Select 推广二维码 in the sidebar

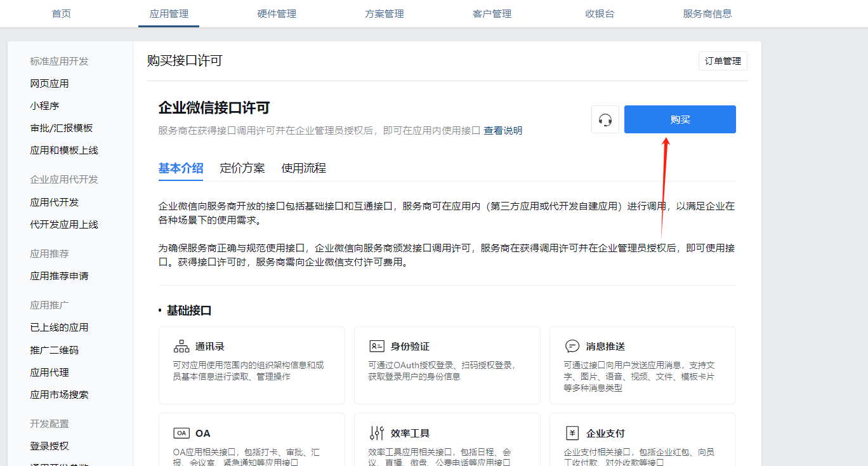pos(55,350)
